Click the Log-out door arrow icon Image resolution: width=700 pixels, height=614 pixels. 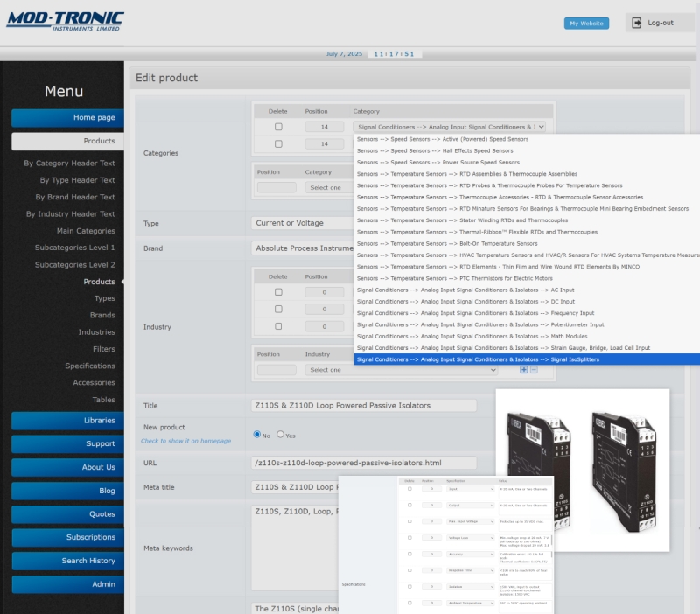pos(637,23)
